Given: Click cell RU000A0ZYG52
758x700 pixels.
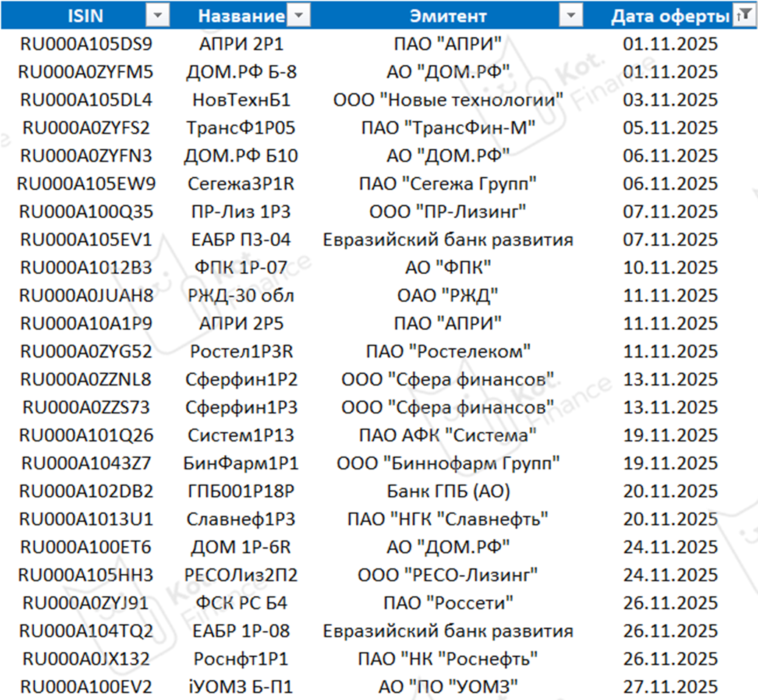Looking at the screenshot, I should tap(86, 351).
